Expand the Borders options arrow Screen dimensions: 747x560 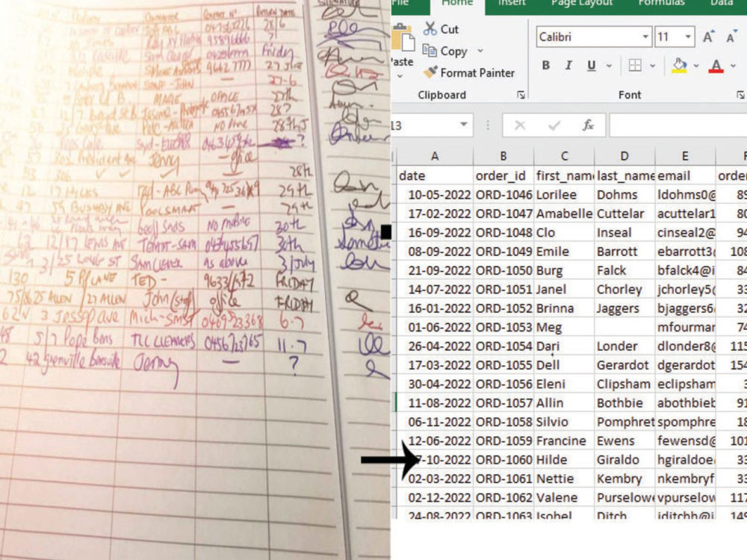653,66
